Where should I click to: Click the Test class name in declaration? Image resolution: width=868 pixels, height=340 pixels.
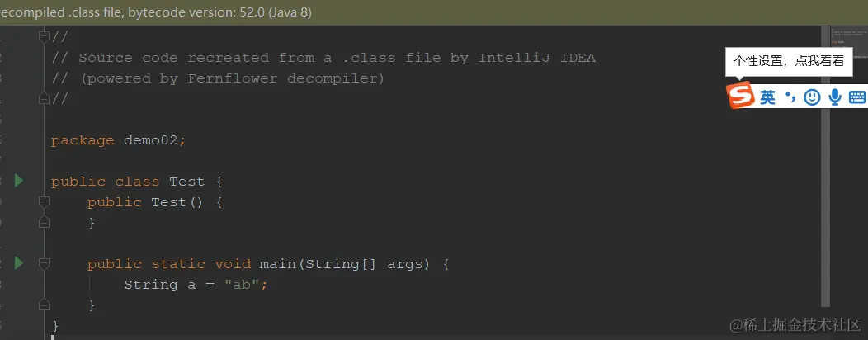tap(187, 182)
